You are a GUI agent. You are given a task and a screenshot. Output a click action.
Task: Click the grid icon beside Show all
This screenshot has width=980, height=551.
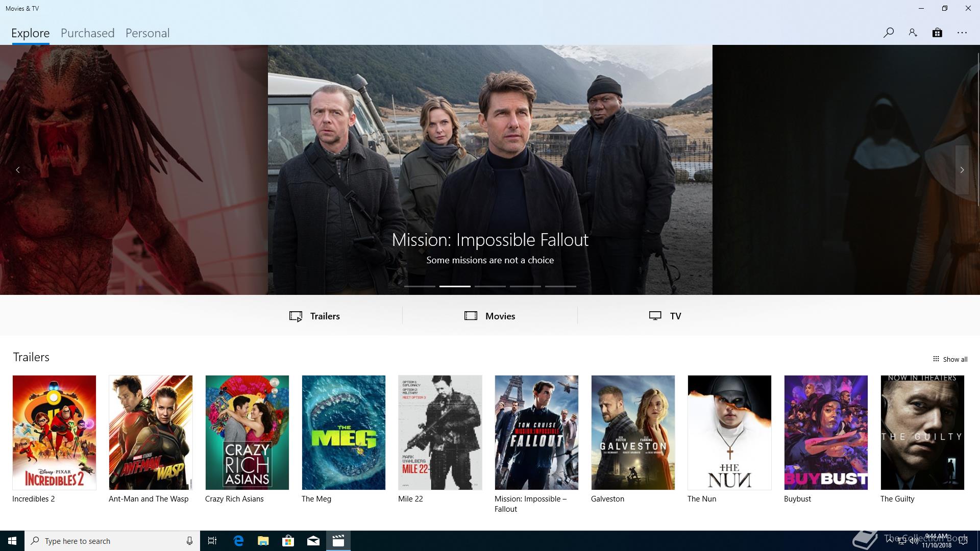click(x=936, y=359)
